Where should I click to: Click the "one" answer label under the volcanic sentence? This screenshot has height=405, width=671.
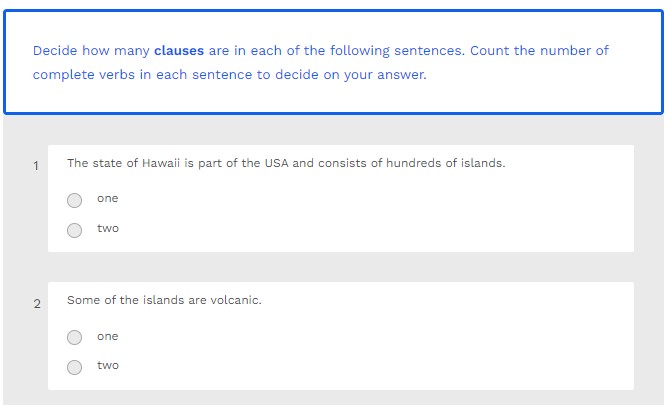pos(107,336)
